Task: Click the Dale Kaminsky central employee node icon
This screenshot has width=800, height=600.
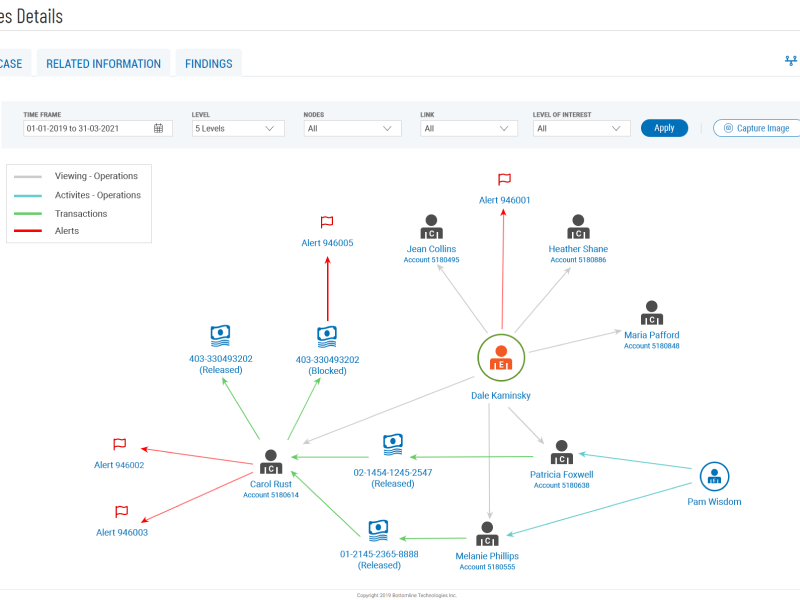Action: (x=501, y=358)
